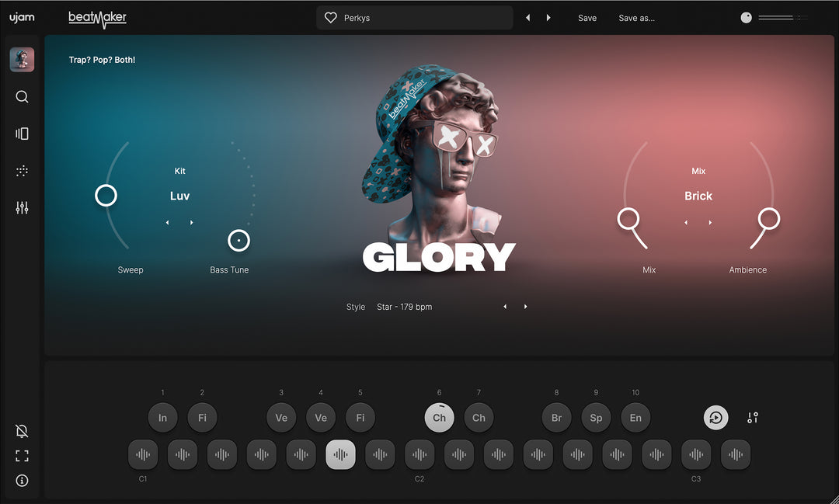Click the Sweep arc handle
The width and height of the screenshot is (839, 504).
[x=106, y=196]
